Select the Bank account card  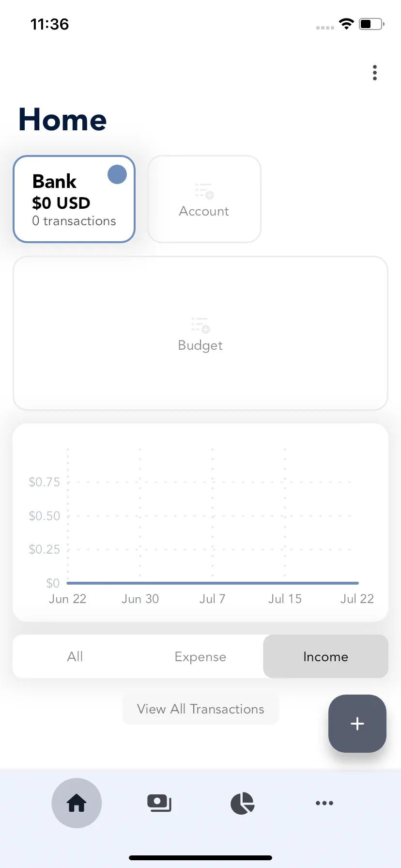coord(74,199)
